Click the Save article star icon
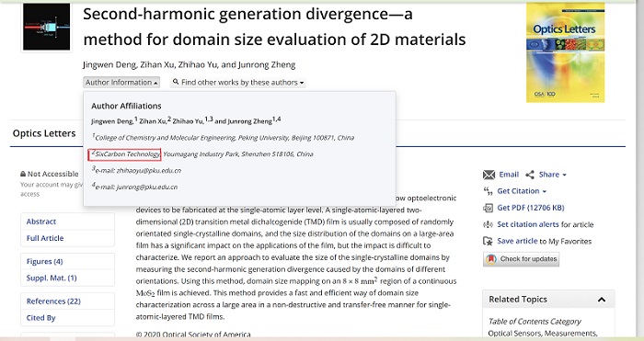 488,242
